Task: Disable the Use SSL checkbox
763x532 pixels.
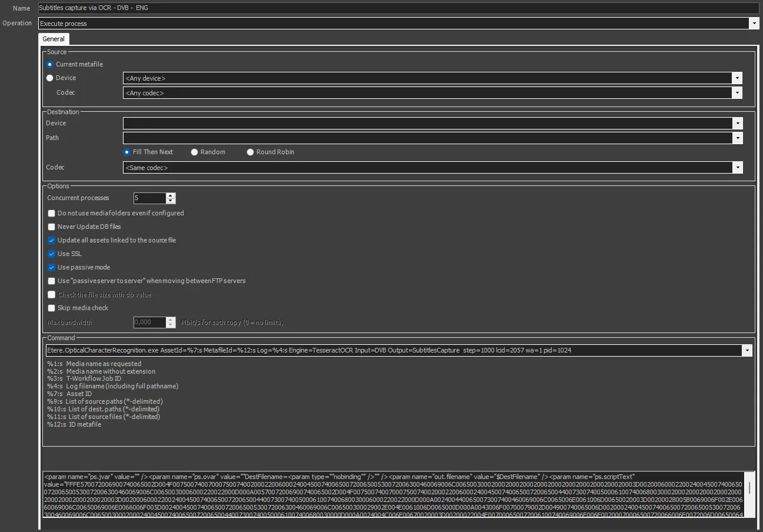Action: point(52,254)
